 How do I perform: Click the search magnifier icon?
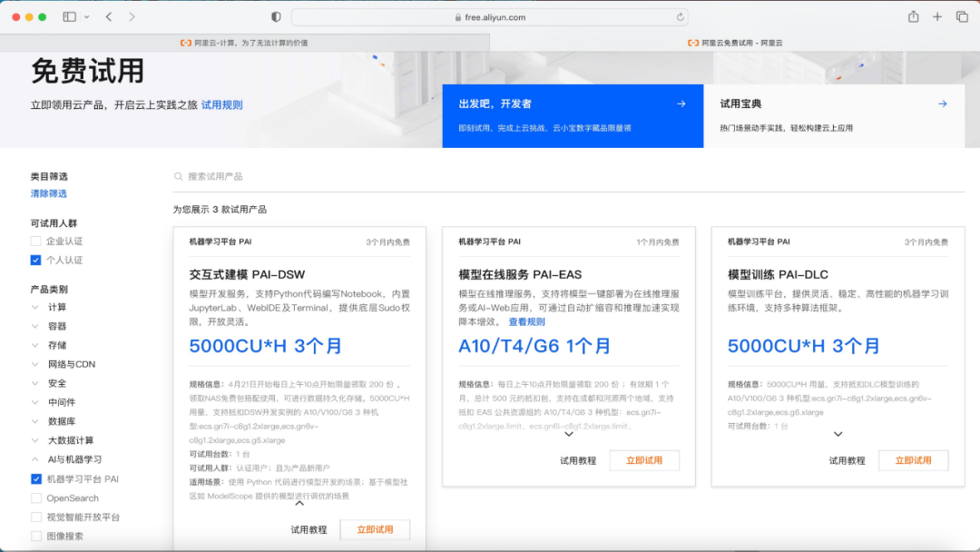click(178, 176)
